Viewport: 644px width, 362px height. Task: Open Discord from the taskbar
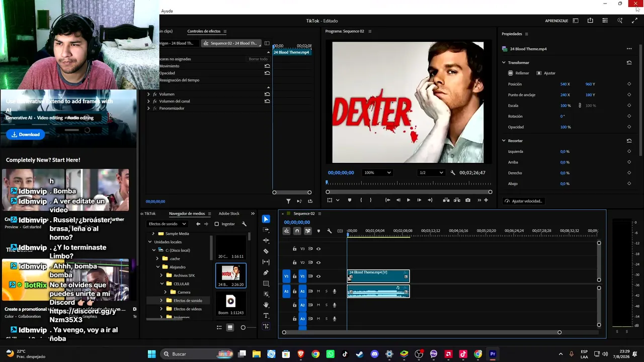(374, 354)
